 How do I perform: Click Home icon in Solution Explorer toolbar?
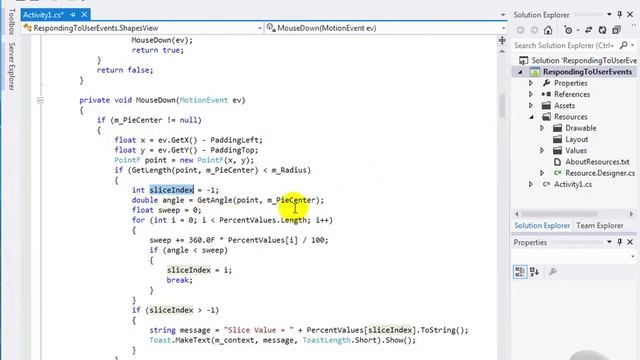548,30
